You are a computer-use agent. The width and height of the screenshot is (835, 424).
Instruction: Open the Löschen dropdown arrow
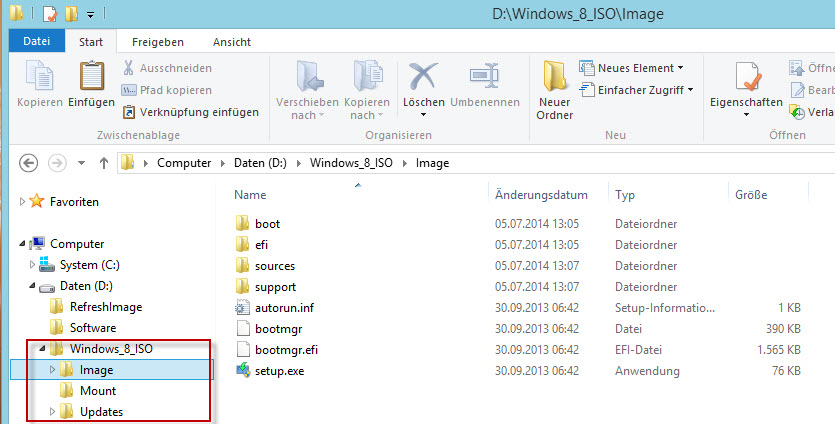coord(423,115)
